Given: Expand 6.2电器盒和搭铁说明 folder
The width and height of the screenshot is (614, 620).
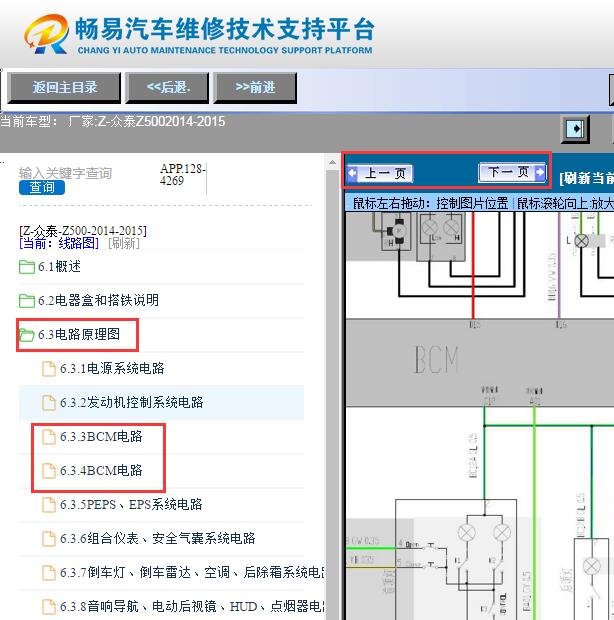Looking at the screenshot, I should click(x=98, y=300).
